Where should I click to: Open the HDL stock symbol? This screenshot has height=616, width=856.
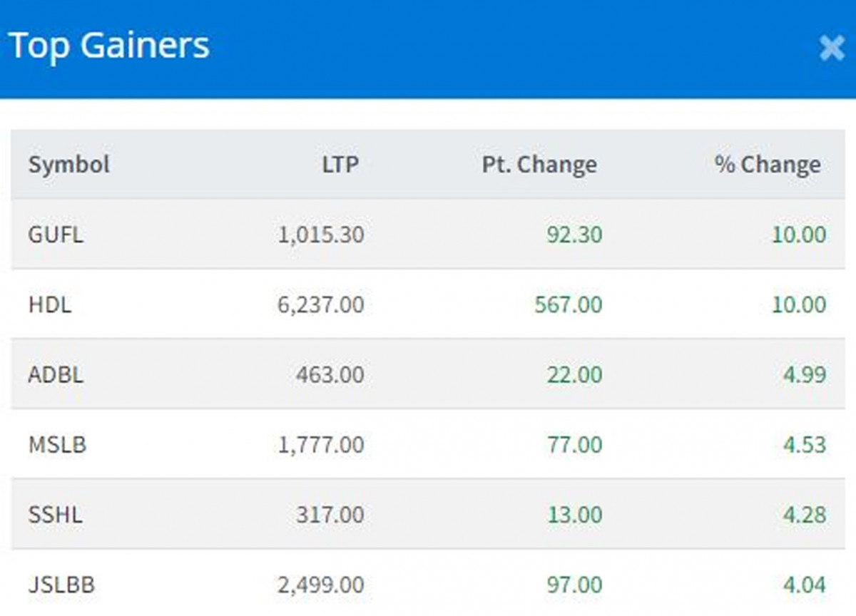(50, 304)
